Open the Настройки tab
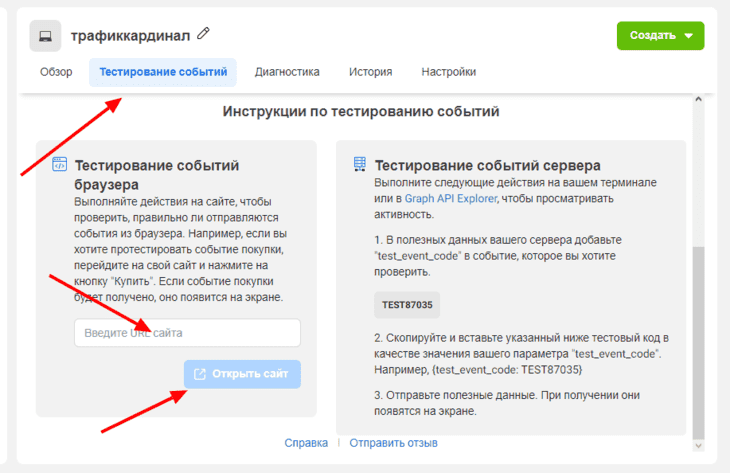The width and height of the screenshot is (730, 473). [x=449, y=72]
